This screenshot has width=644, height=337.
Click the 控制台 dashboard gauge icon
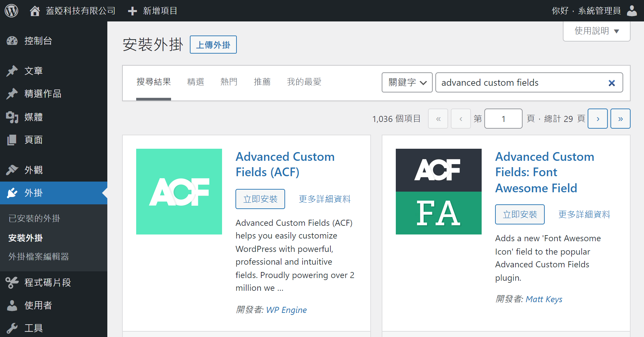pyautogui.click(x=12, y=41)
